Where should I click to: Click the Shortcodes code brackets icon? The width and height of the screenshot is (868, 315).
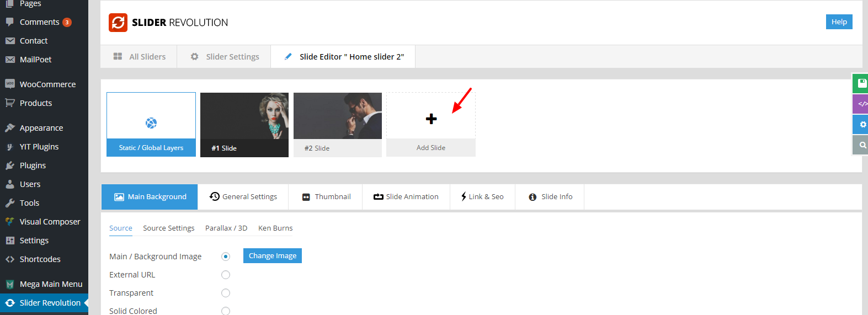click(10, 259)
